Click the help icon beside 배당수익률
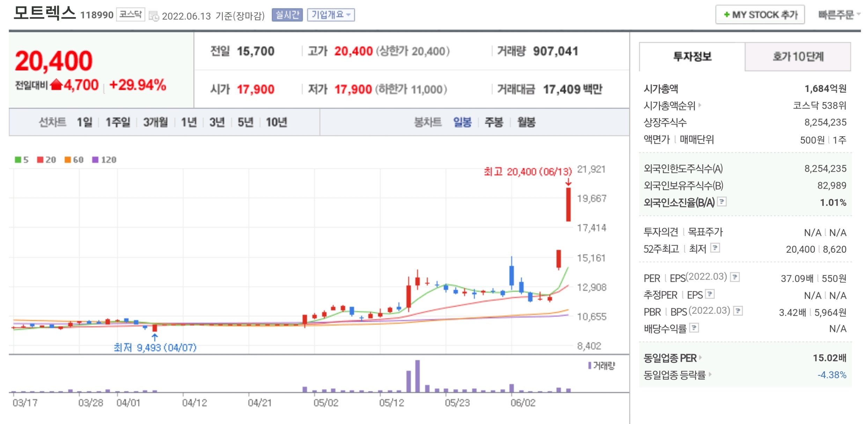The width and height of the screenshot is (868, 424). pyautogui.click(x=694, y=328)
